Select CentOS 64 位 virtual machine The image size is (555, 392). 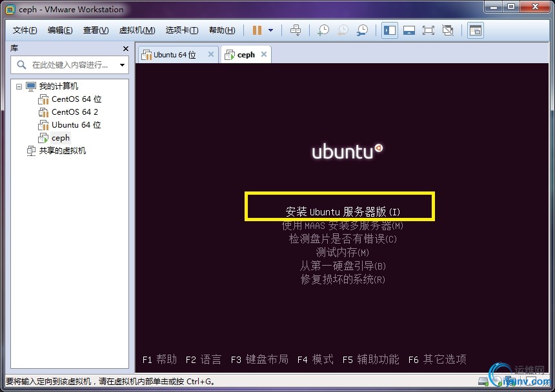point(76,99)
